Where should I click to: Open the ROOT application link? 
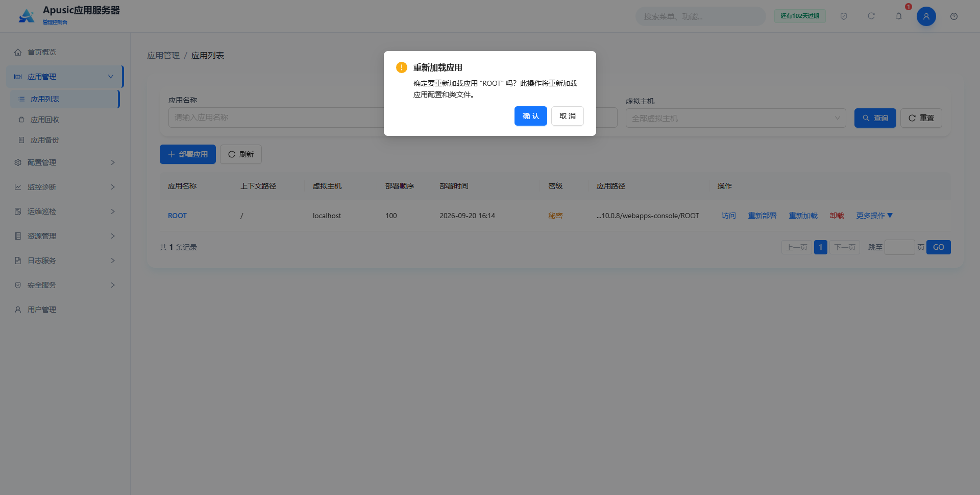[x=177, y=216]
